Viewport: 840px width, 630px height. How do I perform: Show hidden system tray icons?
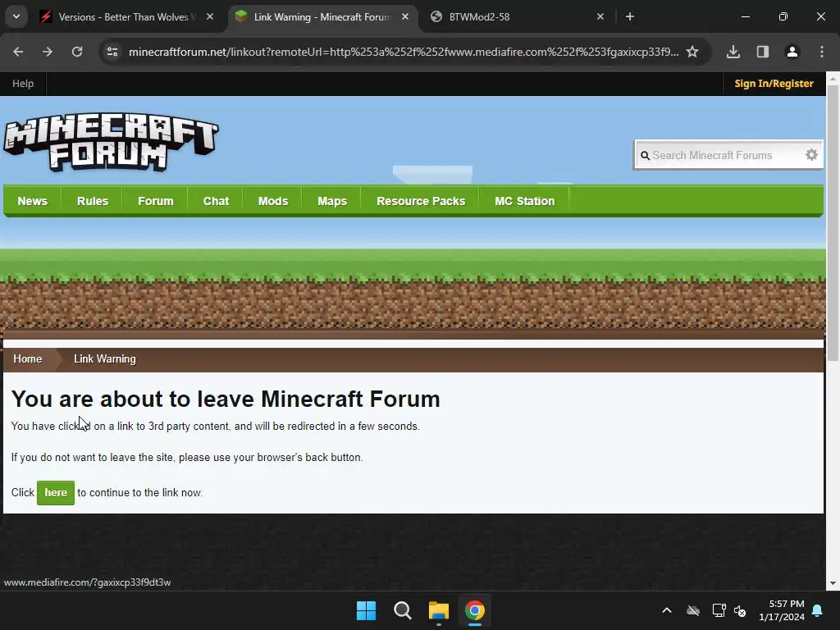(667, 610)
